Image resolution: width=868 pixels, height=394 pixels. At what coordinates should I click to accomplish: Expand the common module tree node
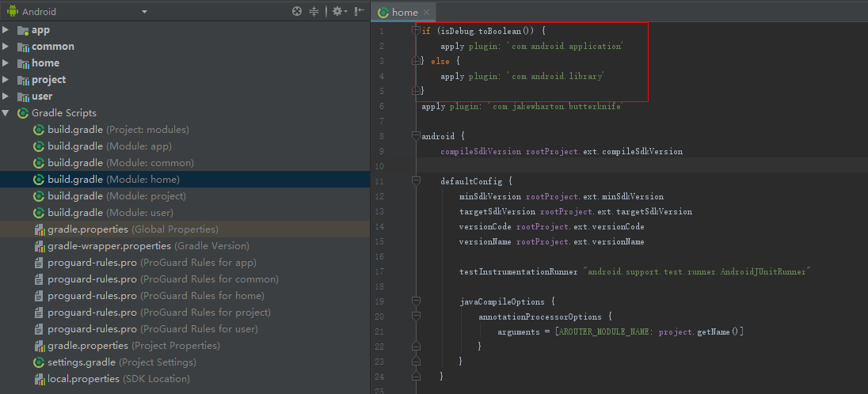click(6, 47)
